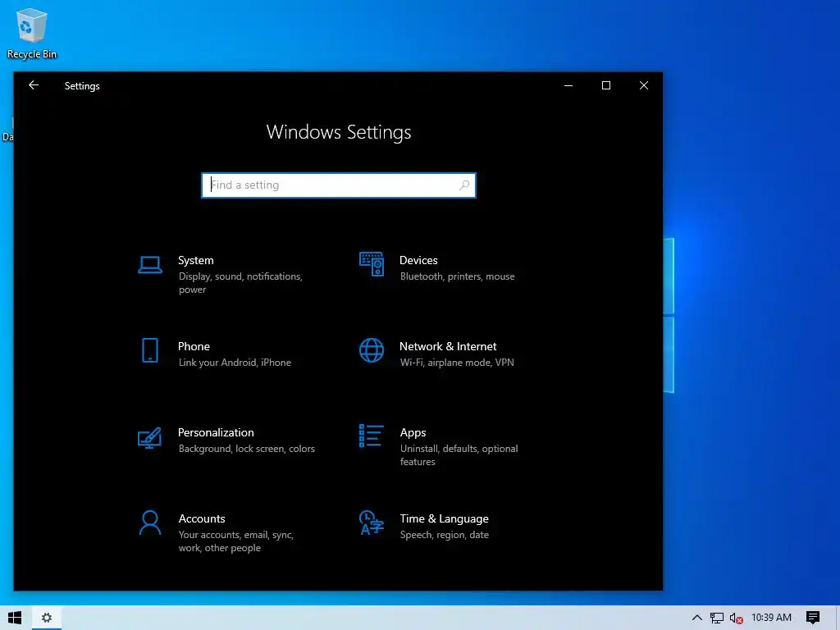The height and width of the screenshot is (630, 840).
Task: Click 'Speech, region, date' description
Action: [444, 535]
